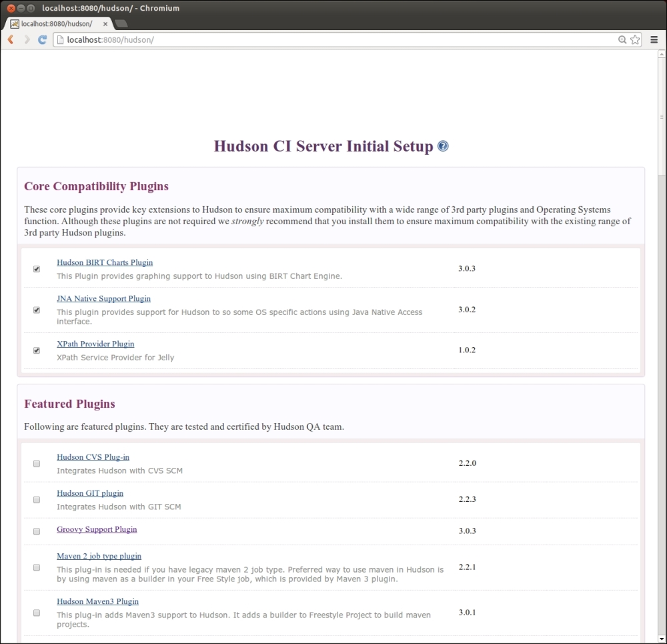Click the CVS plug-in version 2.2.0
Image resolution: width=667 pixels, height=644 pixels.
[467, 463]
